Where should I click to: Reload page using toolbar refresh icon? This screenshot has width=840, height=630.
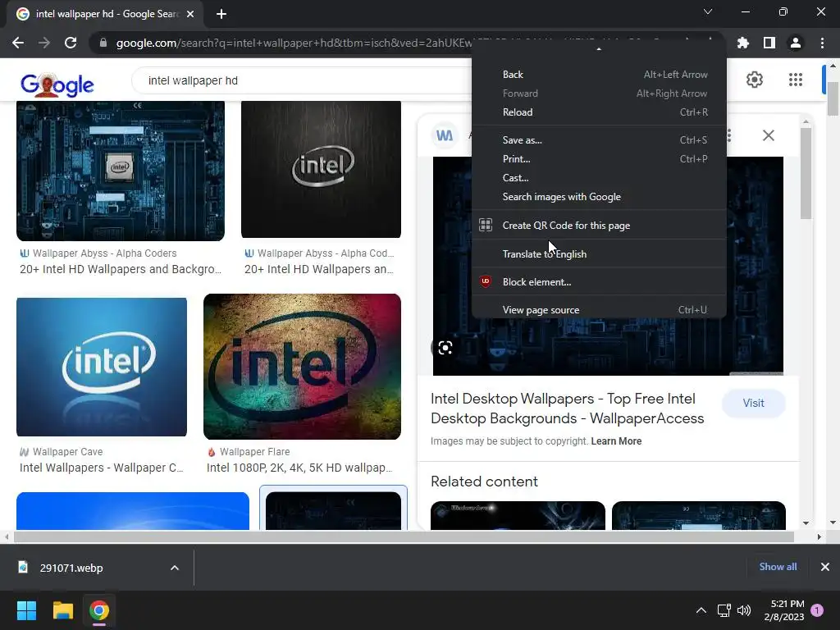[71, 43]
